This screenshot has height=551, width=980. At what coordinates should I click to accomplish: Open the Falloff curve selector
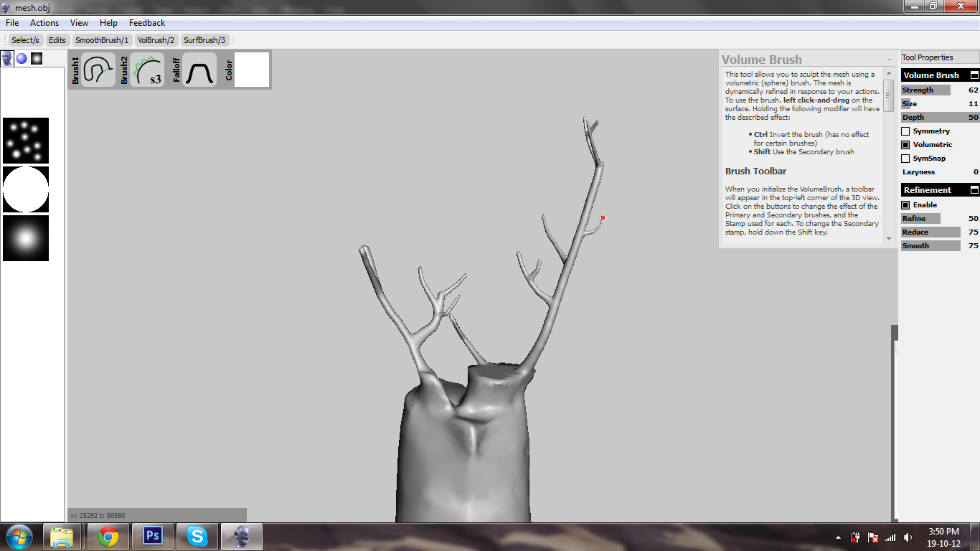199,70
